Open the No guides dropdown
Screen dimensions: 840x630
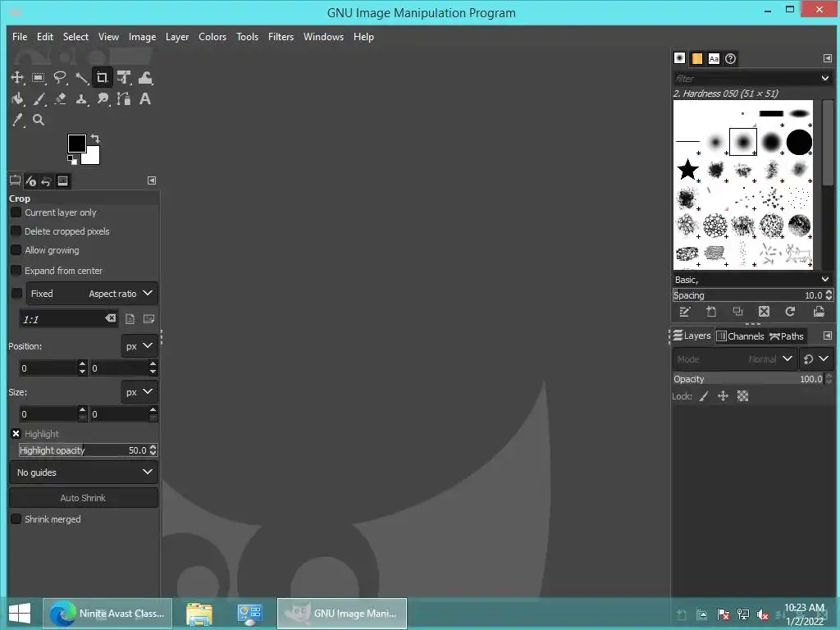click(x=84, y=472)
